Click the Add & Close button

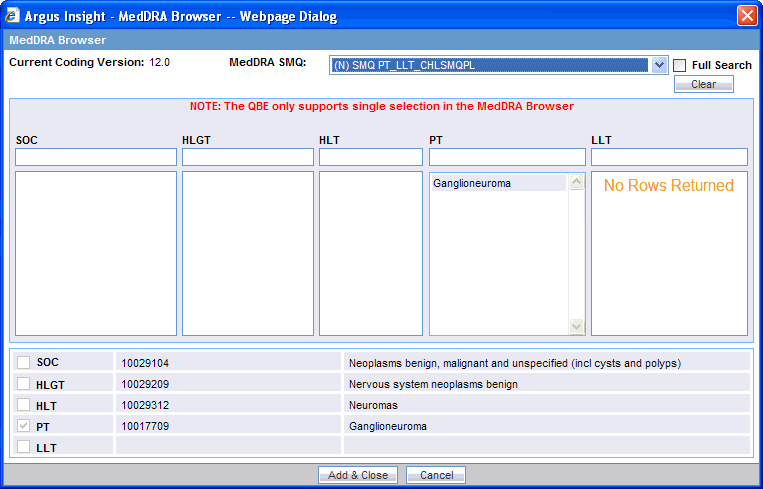(358, 475)
